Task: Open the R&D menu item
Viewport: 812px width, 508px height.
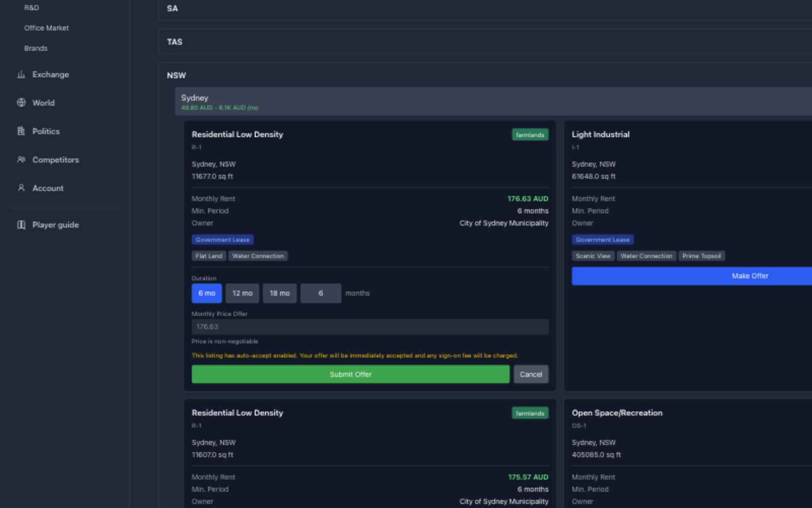Action: pos(31,8)
